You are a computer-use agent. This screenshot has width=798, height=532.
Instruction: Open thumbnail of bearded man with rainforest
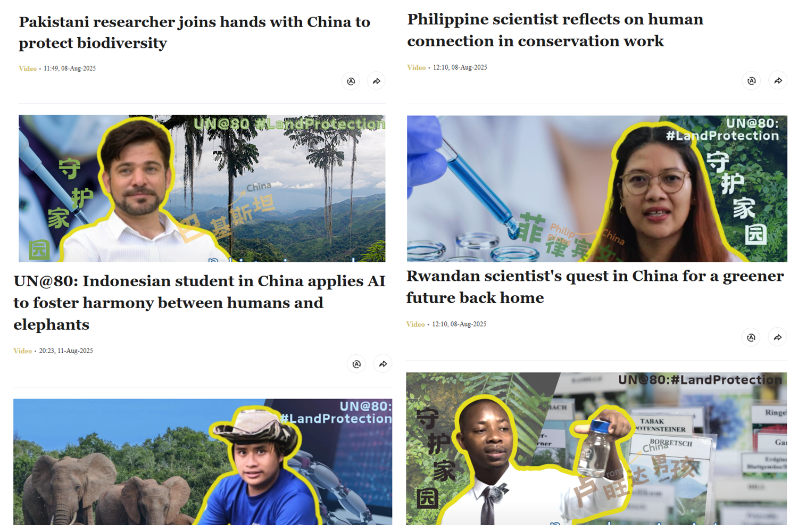[x=202, y=188]
